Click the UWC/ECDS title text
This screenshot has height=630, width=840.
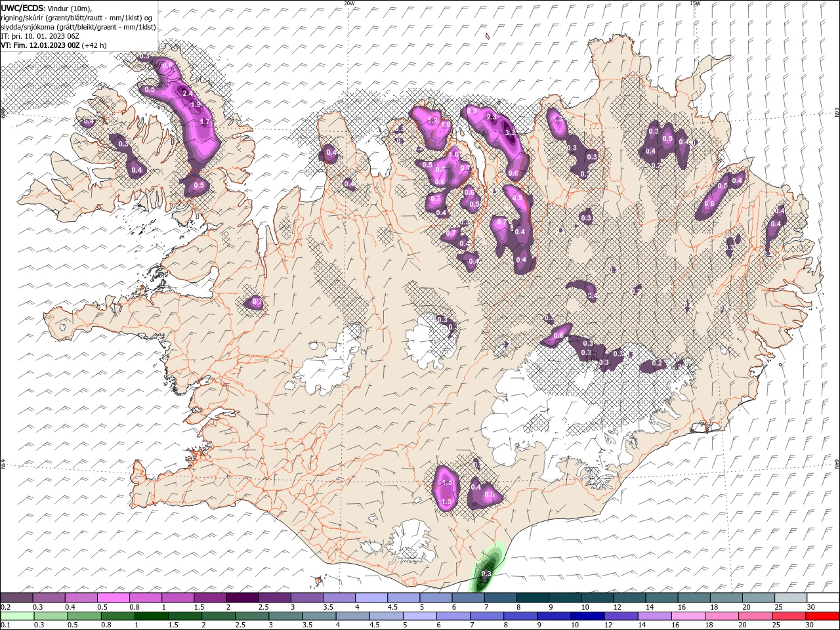tap(22, 8)
